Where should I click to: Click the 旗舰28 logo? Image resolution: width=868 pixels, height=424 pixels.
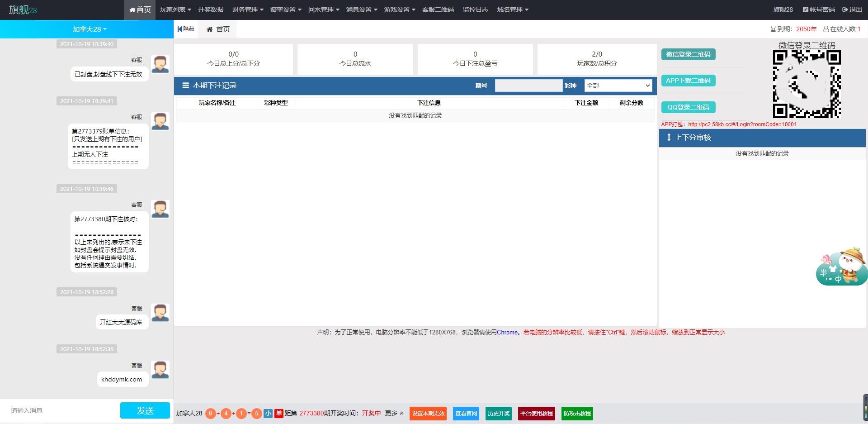coord(23,10)
